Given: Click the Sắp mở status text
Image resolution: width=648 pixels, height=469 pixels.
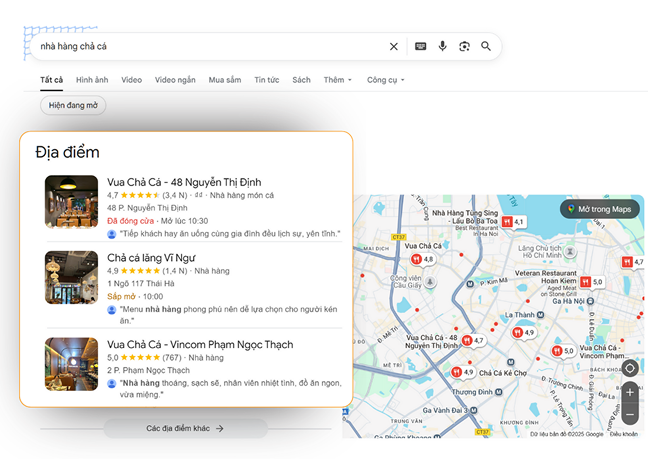Looking at the screenshot, I should pyautogui.click(x=121, y=297).
